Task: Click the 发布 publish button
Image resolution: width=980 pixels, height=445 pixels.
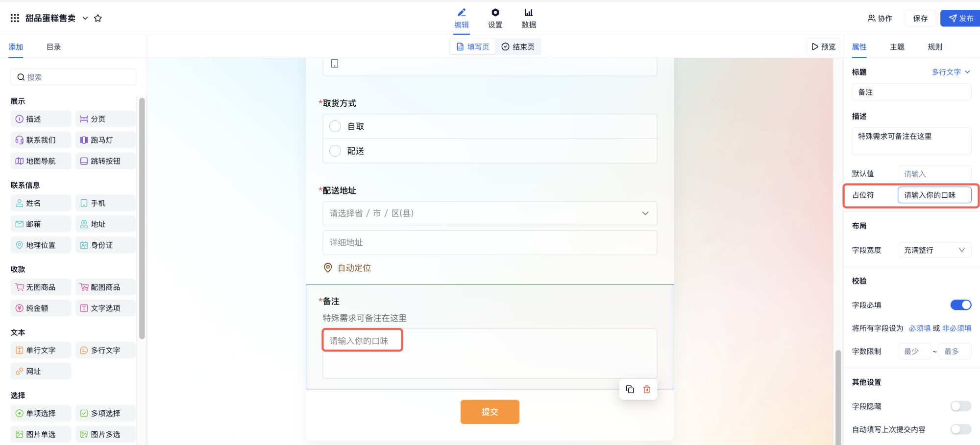Action: pyautogui.click(x=960, y=18)
